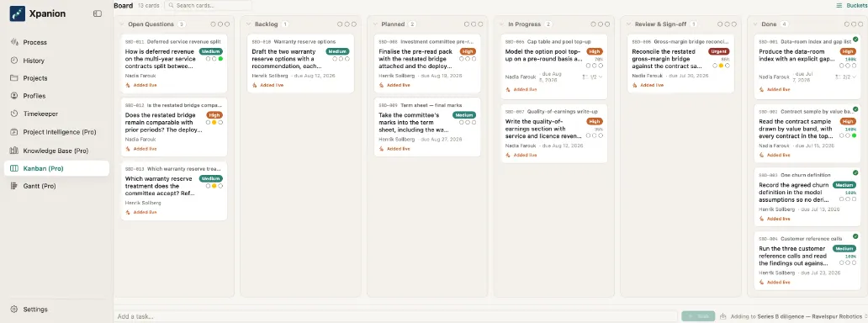Screen dimensions: 868x323
Task: Open Settings at sidebar bottom
Action: (x=56, y=310)
